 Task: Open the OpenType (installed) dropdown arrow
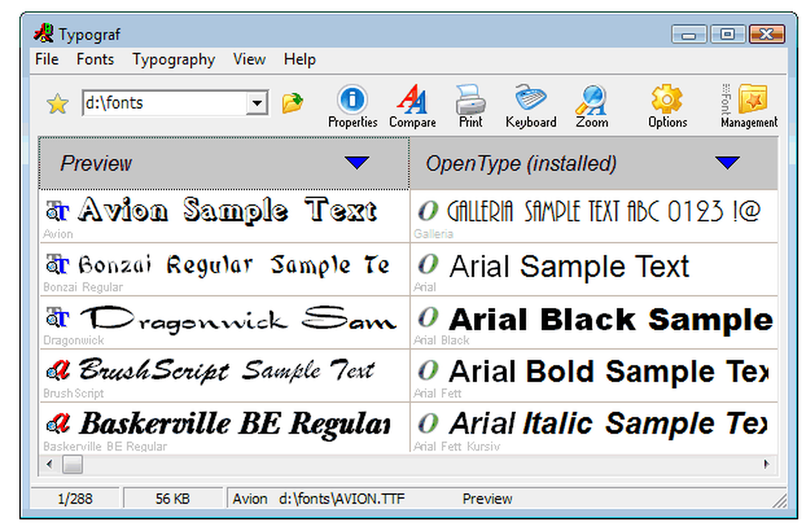point(727,163)
